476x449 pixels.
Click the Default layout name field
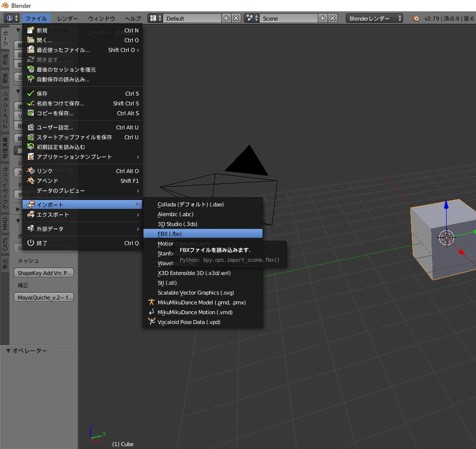(192, 18)
